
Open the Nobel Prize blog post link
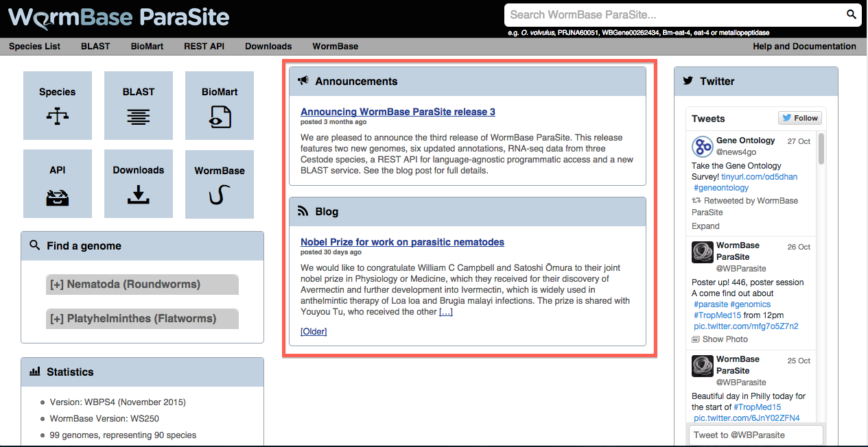[x=402, y=242]
